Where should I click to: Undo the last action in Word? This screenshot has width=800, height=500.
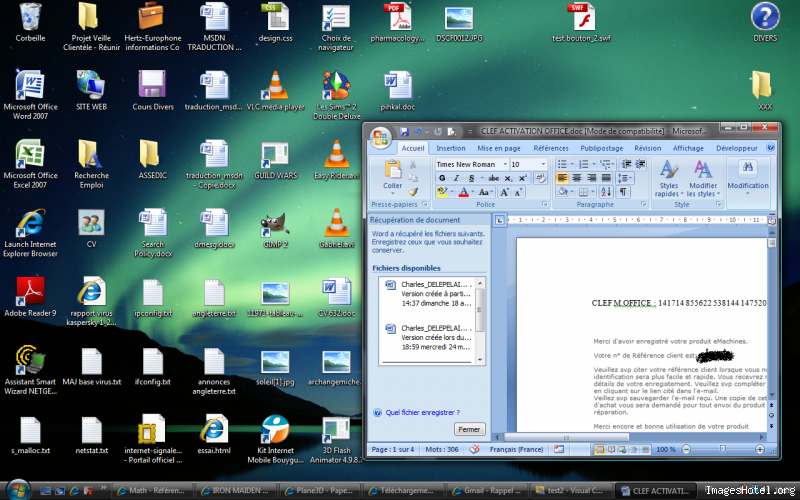(418, 132)
